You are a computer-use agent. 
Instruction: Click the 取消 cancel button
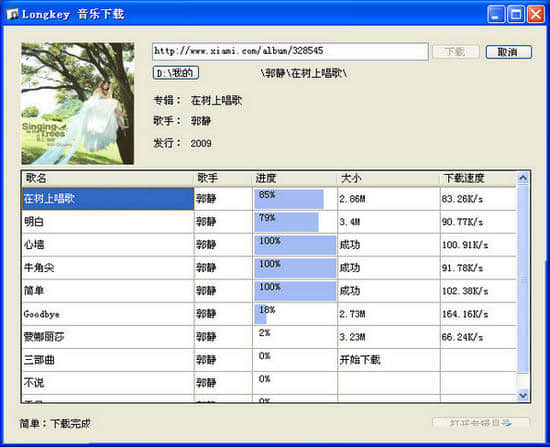coord(509,52)
